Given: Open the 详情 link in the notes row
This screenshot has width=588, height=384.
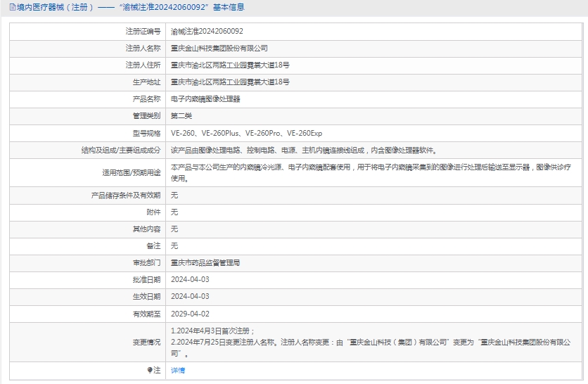Looking at the screenshot, I should point(178,370).
